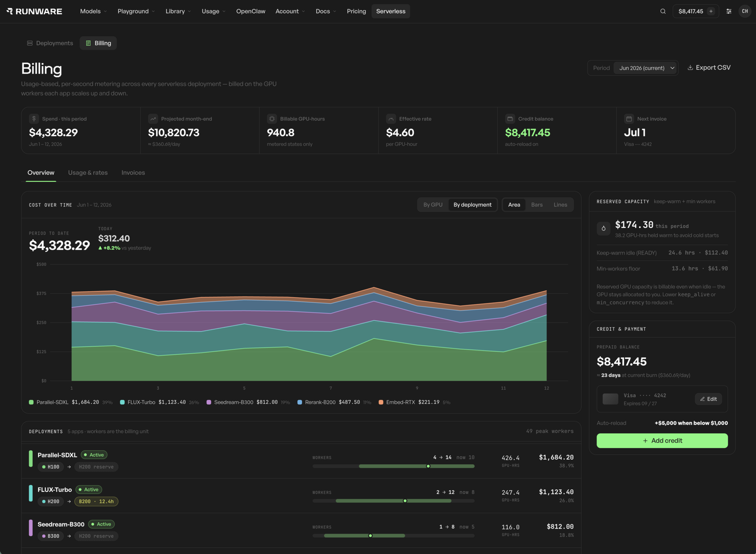Click Active badge on FLUX-Turbo

(x=89, y=490)
